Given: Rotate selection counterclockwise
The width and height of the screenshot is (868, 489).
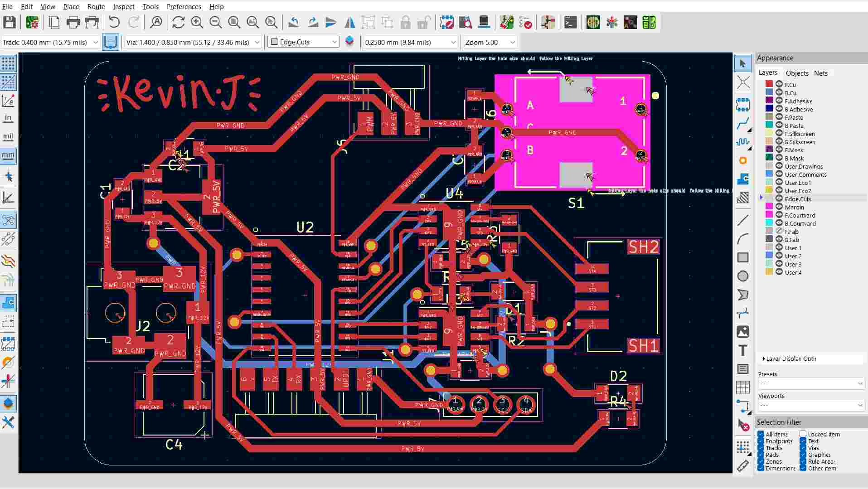Looking at the screenshot, I should 294,22.
